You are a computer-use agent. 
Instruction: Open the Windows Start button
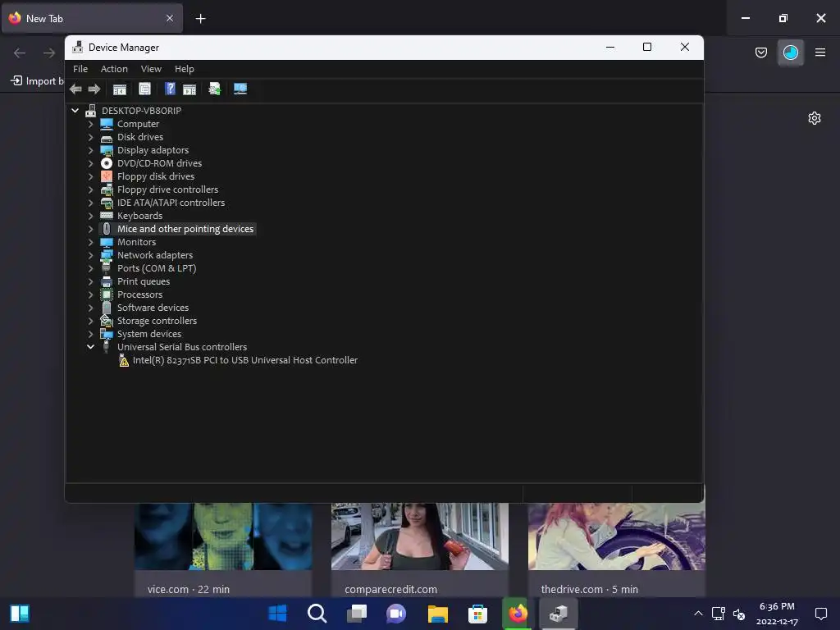pos(277,614)
